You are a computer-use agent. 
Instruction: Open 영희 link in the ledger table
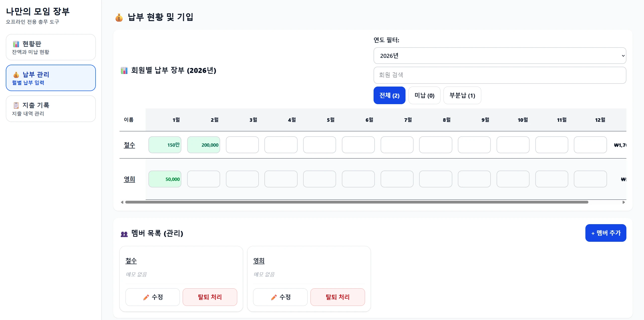click(x=129, y=179)
